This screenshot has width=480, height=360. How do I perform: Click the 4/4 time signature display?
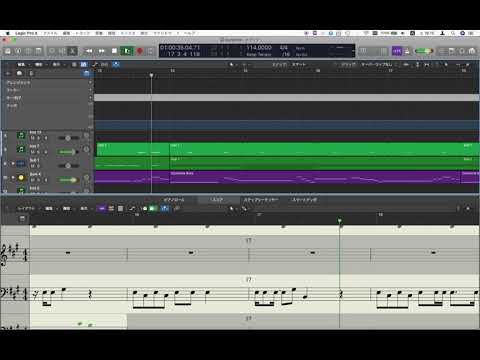(x=284, y=48)
